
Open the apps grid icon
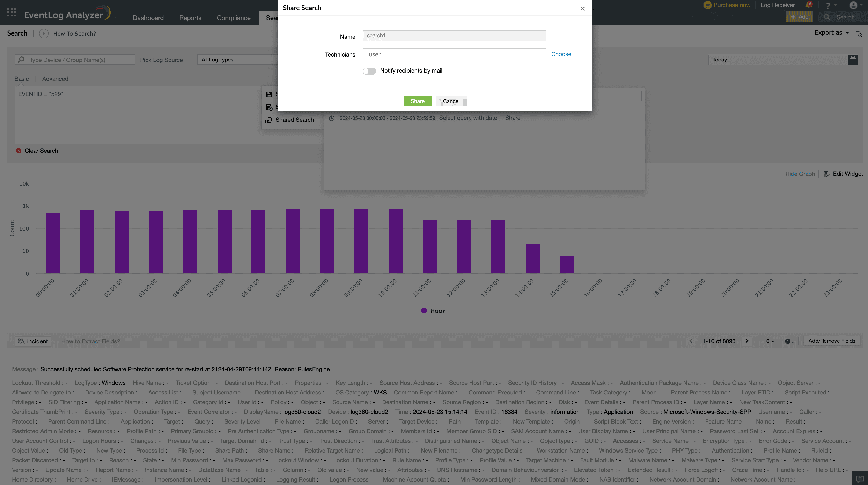point(11,12)
